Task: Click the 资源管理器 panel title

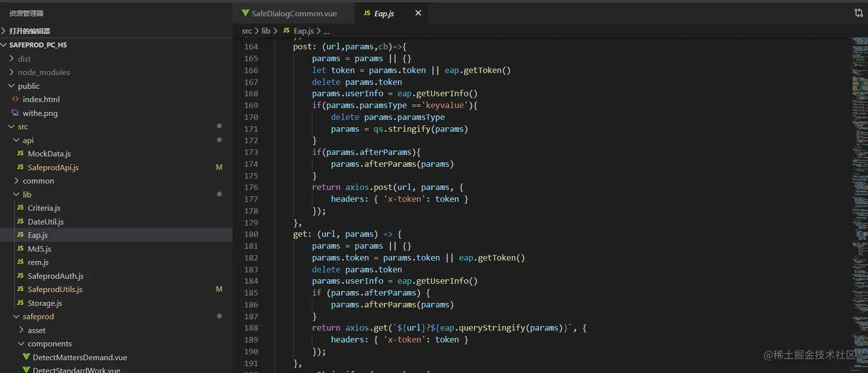Action: (x=26, y=13)
